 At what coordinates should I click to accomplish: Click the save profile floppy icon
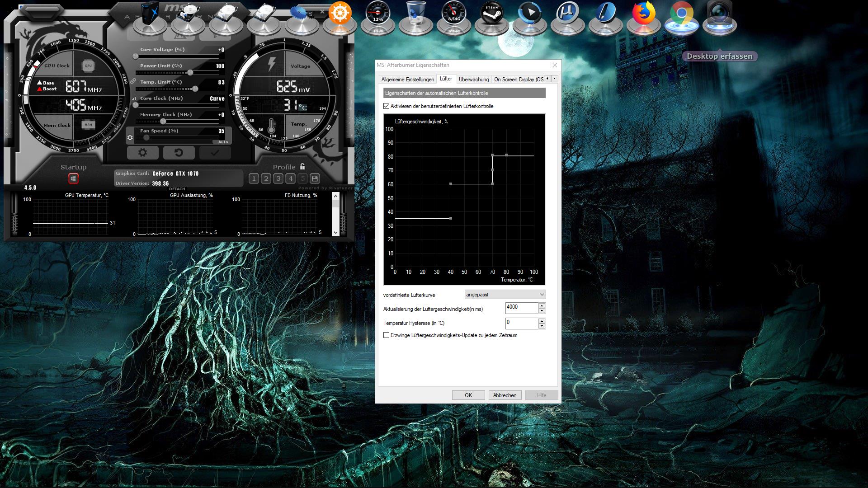click(315, 178)
